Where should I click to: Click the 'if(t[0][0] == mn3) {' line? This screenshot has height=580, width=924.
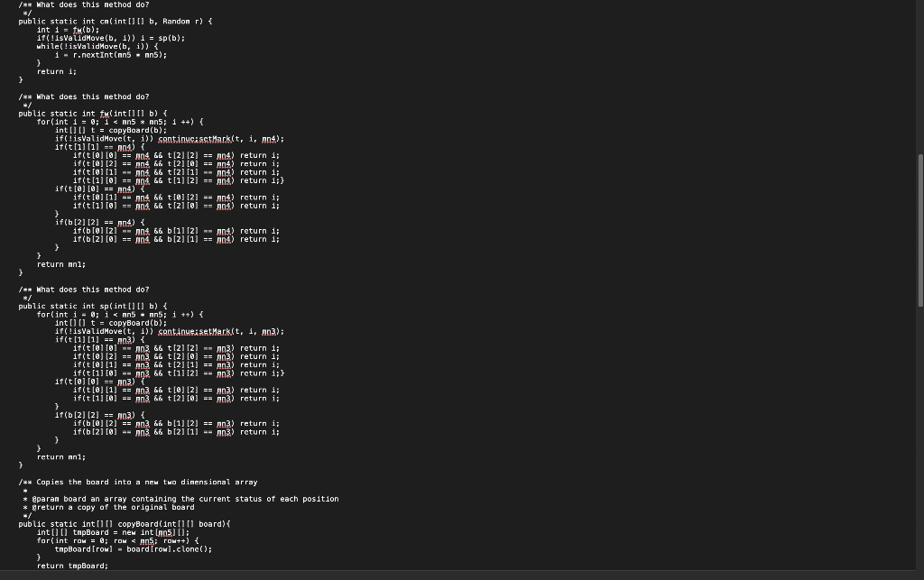point(99,382)
